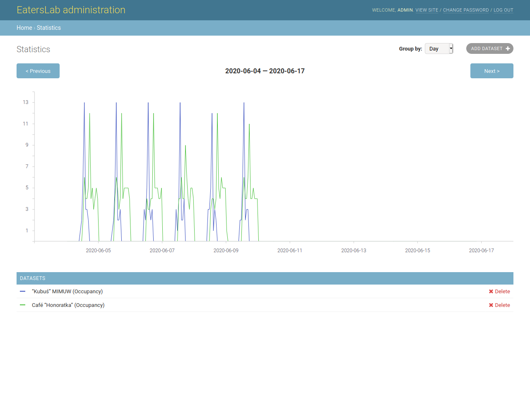530x420 pixels.
Task: Click the ADD DATASET button label
Action: click(x=487, y=48)
